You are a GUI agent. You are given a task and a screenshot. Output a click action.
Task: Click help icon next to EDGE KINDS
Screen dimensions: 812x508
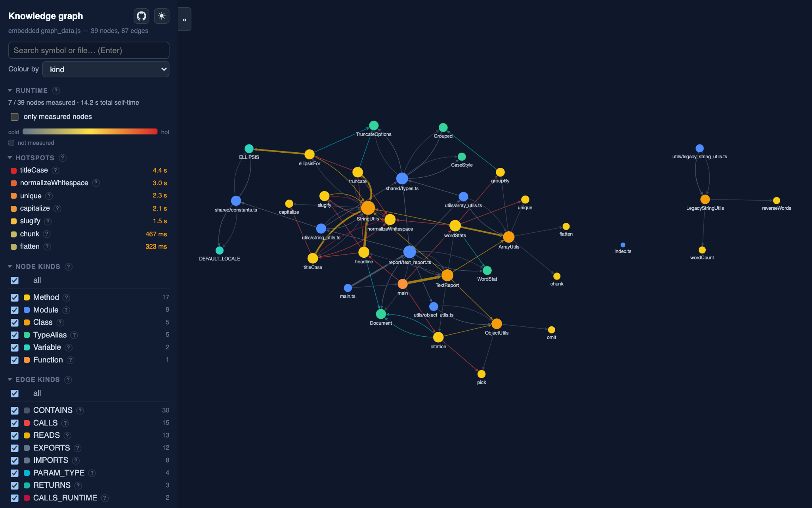click(x=68, y=380)
